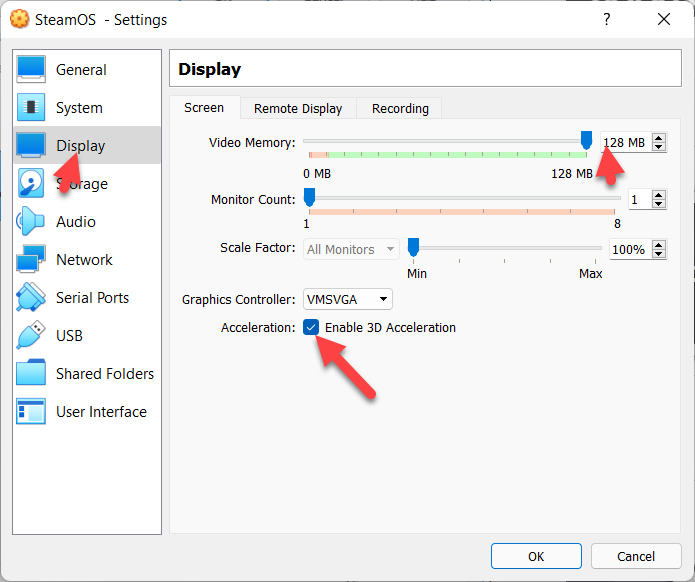Open the Audio speaker icon section
695x582 pixels.
tap(31, 221)
